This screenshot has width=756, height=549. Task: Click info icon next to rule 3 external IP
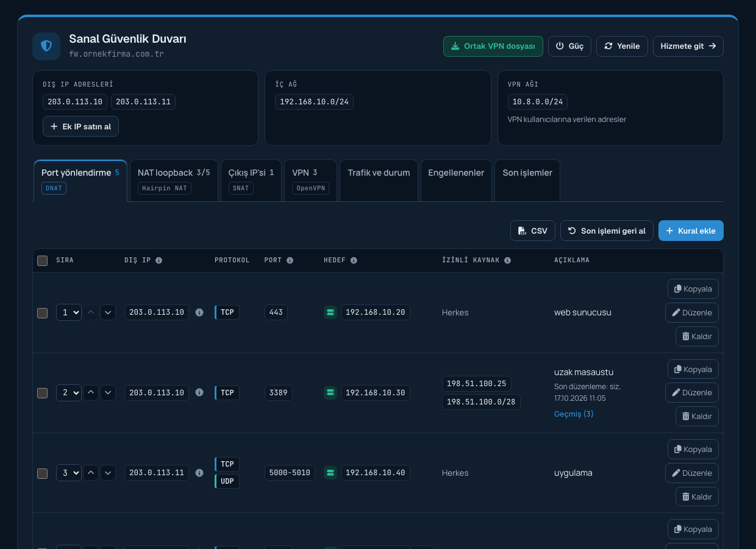tap(199, 473)
